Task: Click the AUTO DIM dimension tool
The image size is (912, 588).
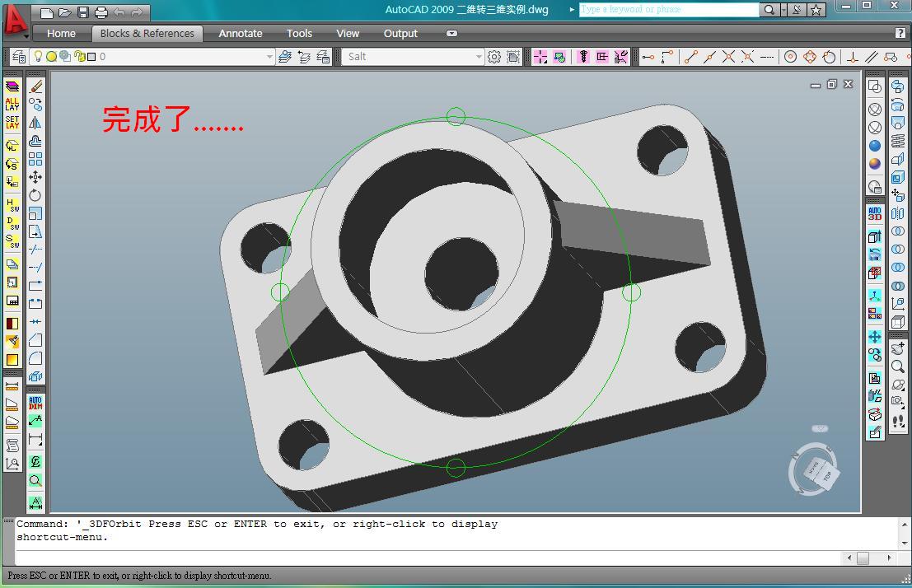Action: pyautogui.click(x=35, y=403)
